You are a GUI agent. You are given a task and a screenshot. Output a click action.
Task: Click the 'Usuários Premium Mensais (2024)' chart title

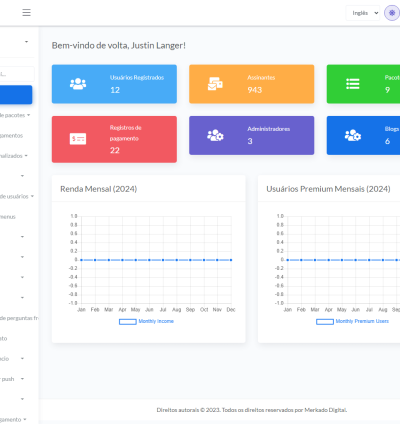(x=328, y=189)
